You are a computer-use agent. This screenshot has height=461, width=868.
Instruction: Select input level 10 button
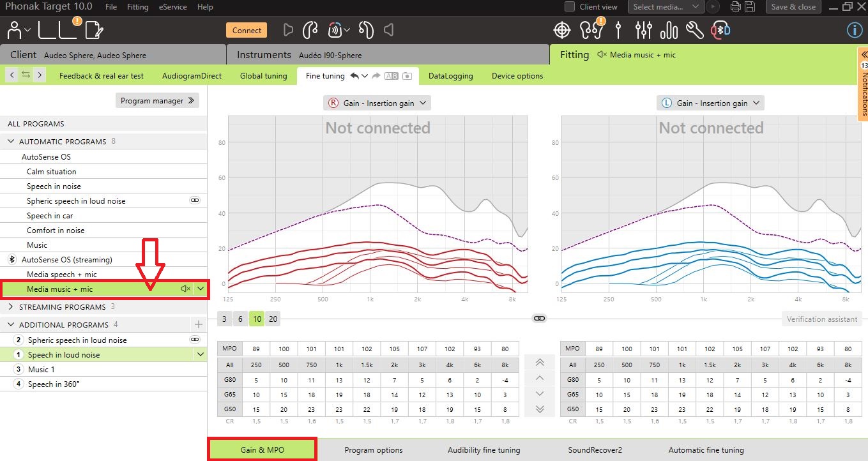[x=256, y=319]
